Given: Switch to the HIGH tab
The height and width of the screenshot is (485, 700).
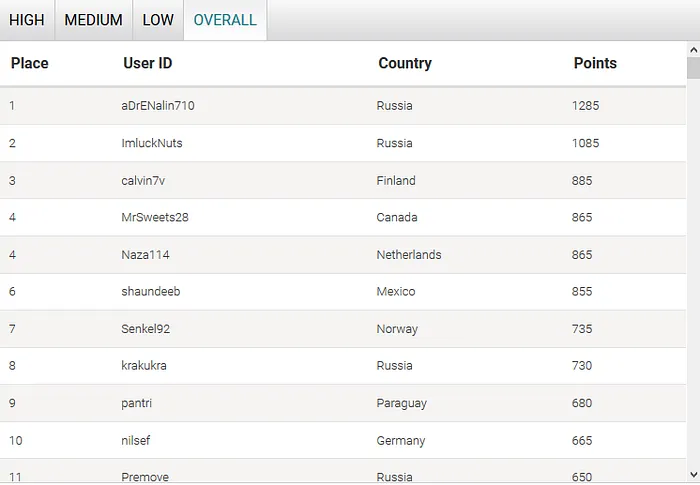Looking at the screenshot, I should [27, 20].
